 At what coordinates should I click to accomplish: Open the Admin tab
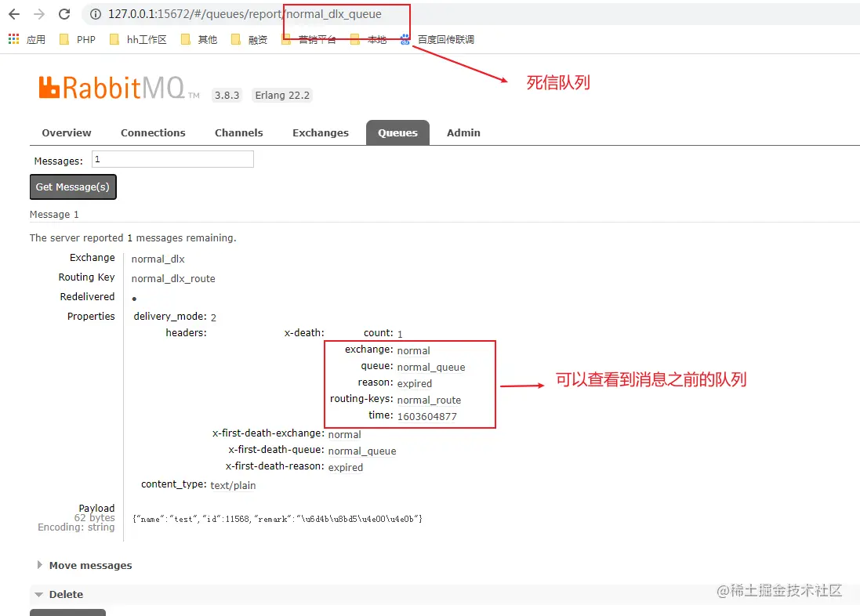(463, 132)
